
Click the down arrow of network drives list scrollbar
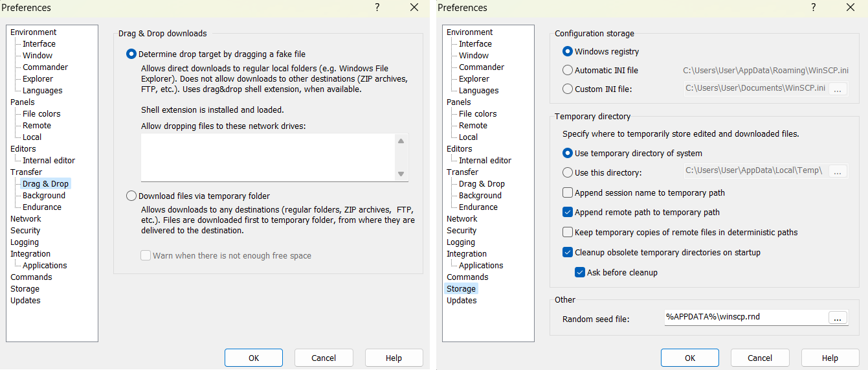(401, 174)
